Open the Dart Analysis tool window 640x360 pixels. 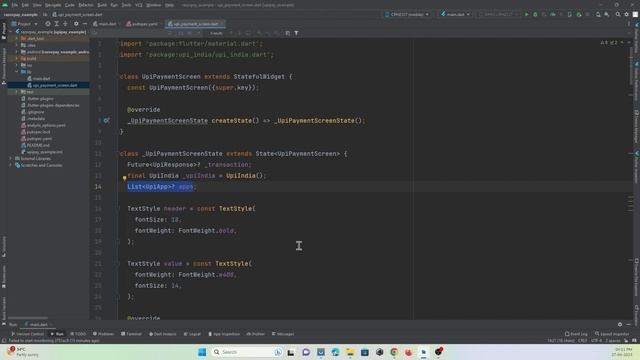pyautogui.click(x=162, y=334)
